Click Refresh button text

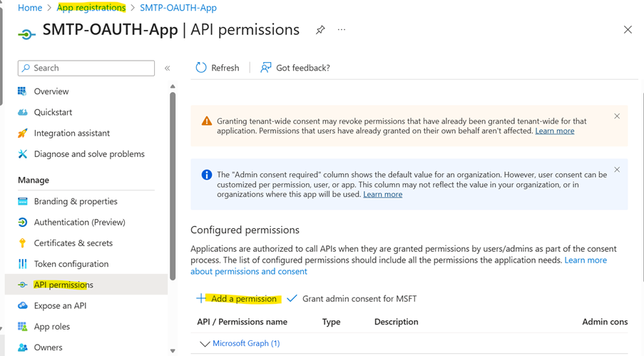click(x=225, y=68)
